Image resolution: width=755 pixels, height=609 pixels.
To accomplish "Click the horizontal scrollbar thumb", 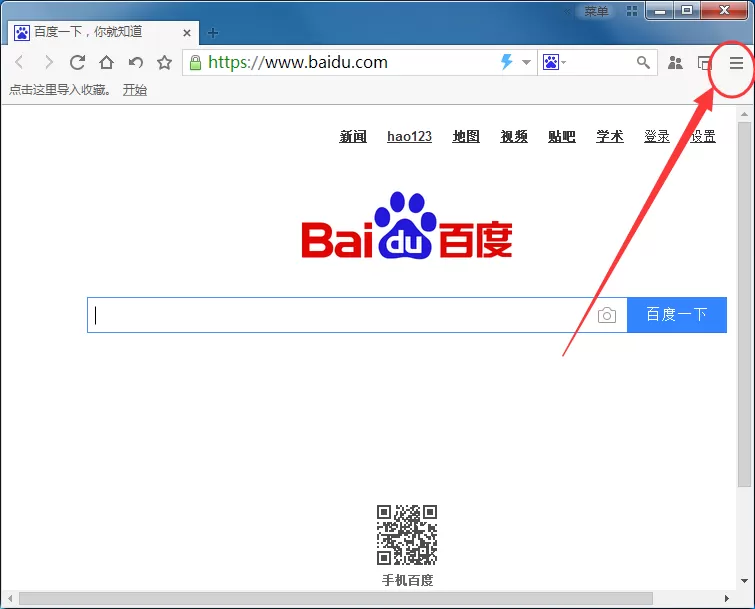I will pos(336,598).
